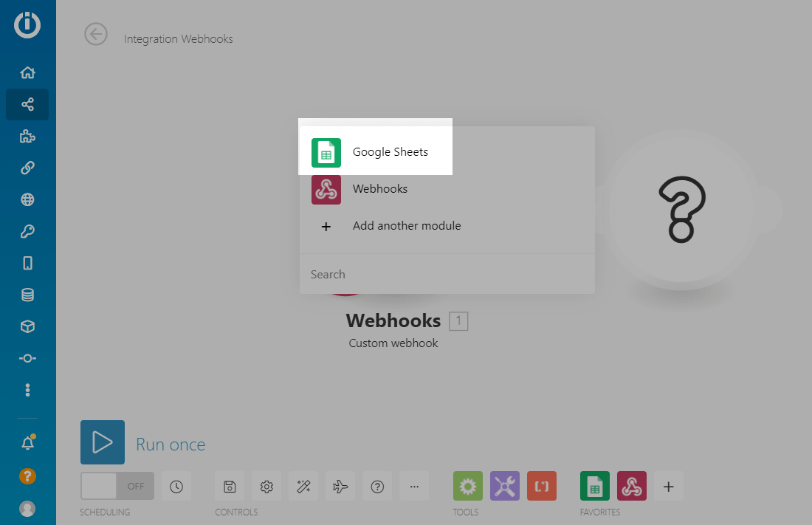Click the Explain flow airplane icon
The image size is (812, 525).
click(x=340, y=486)
